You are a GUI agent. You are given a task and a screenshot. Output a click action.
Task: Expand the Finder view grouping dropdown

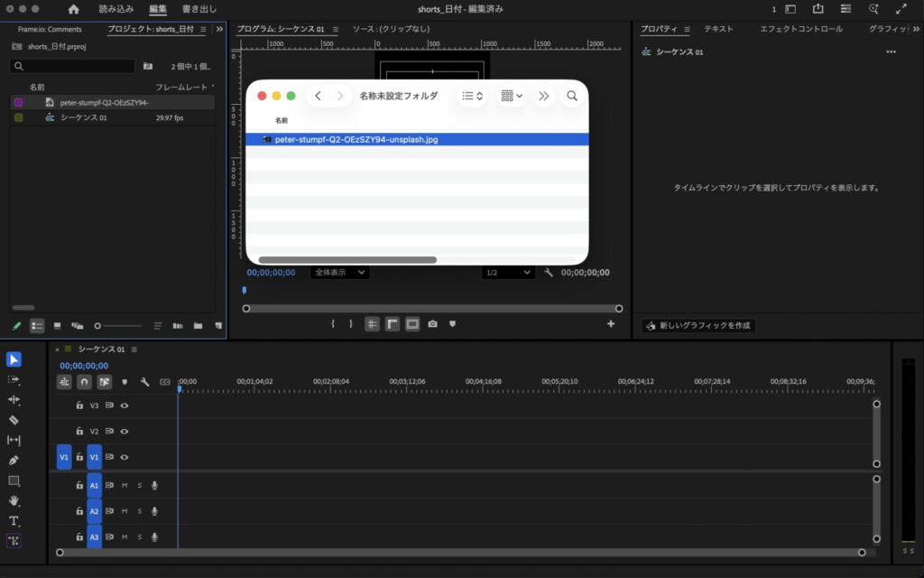click(x=512, y=96)
